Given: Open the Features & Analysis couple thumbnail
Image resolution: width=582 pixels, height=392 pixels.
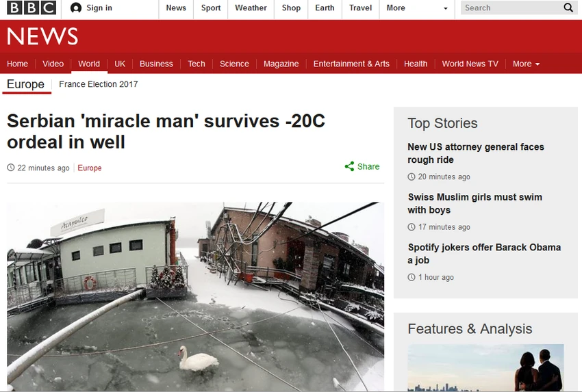Looking at the screenshot, I should click(x=485, y=367).
